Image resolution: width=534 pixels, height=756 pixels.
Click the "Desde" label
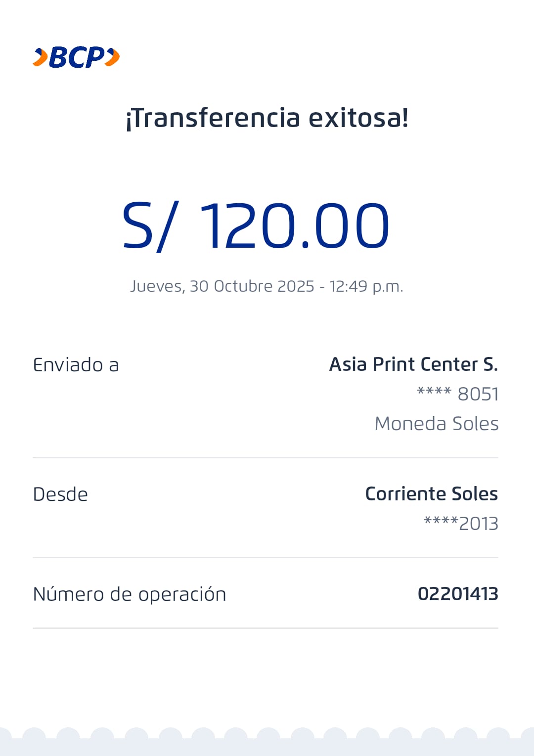tap(60, 494)
